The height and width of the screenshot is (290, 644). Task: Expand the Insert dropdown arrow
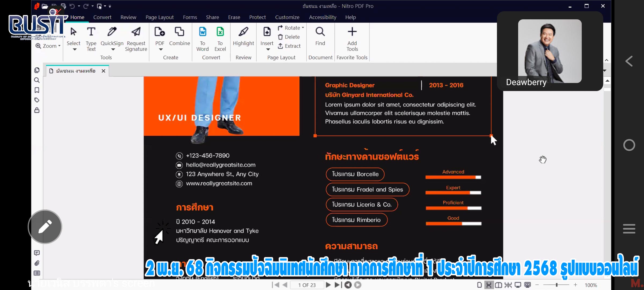click(x=267, y=49)
